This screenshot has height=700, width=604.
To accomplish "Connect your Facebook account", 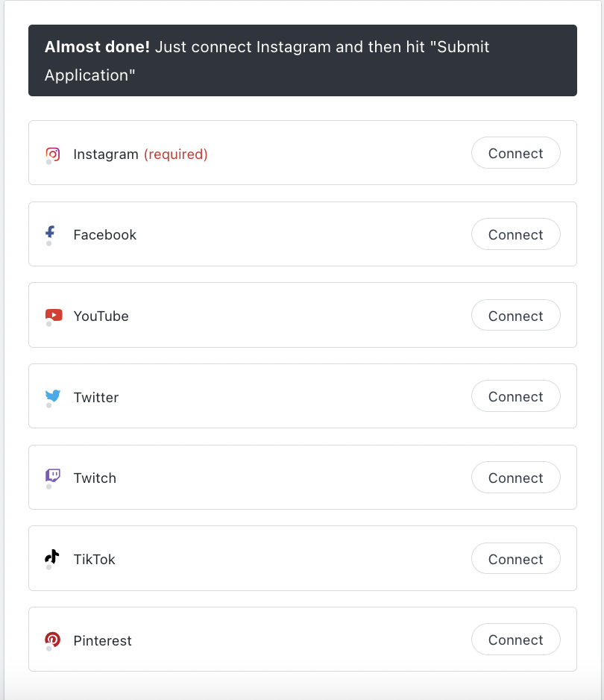I will [515, 234].
